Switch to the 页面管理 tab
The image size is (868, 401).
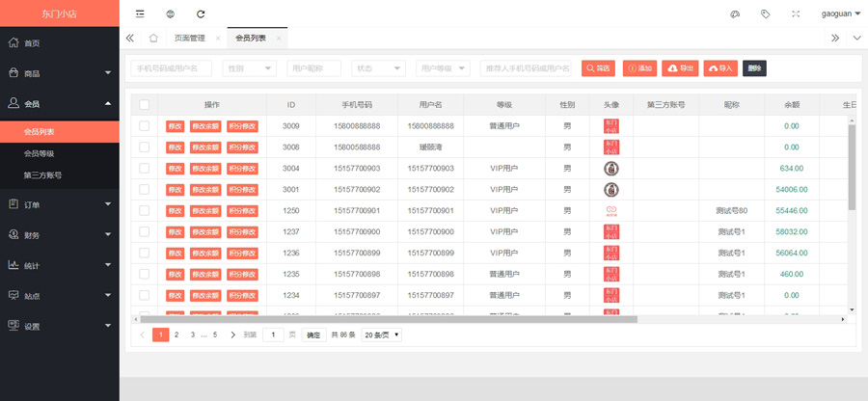click(x=189, y=39)
